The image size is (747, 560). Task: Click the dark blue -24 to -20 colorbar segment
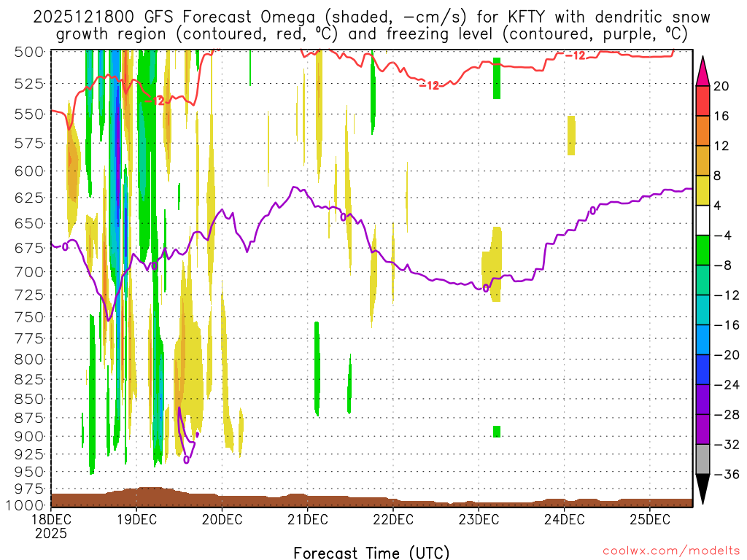point(703,370)
